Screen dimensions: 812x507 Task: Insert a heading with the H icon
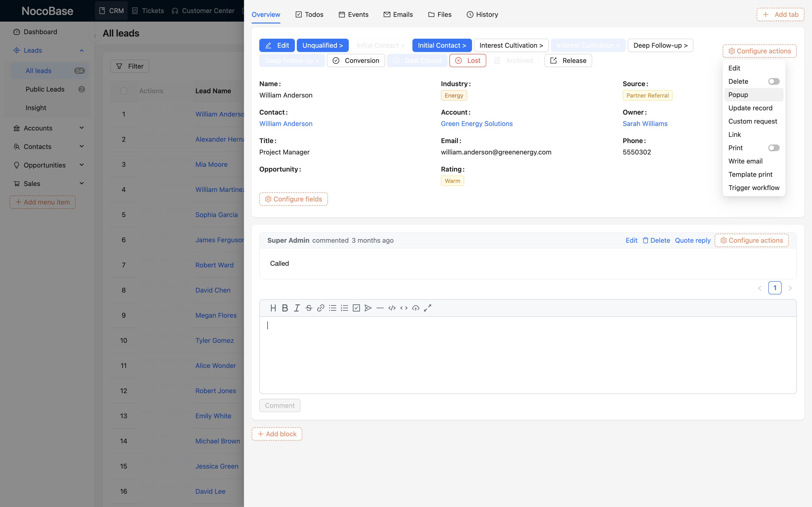pyautogui.click(x=273, y=308)
